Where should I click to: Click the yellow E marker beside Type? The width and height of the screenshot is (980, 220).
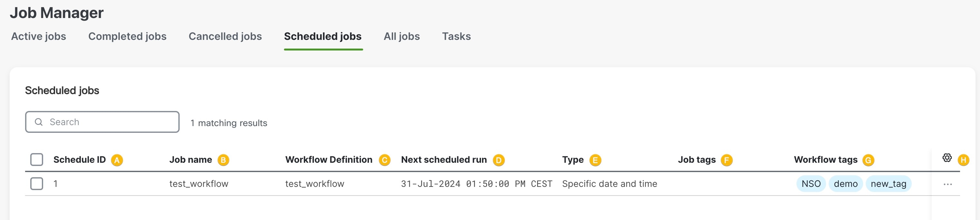pyautogui.click(x=595, y=160)
